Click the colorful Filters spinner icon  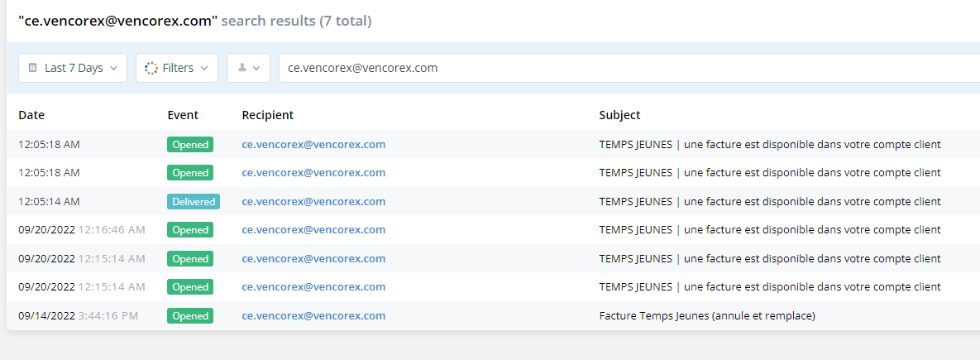[151, 68]
